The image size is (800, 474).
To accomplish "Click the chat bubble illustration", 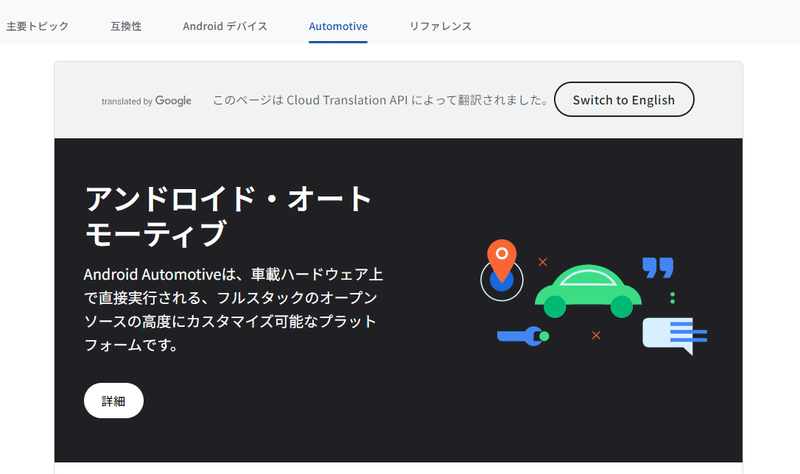I will point(674,335).
